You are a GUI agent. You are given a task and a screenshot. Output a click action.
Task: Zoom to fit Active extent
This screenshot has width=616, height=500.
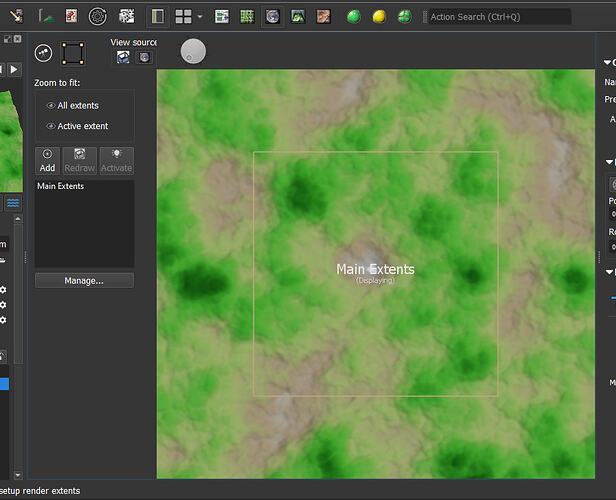tap(82, 126)
